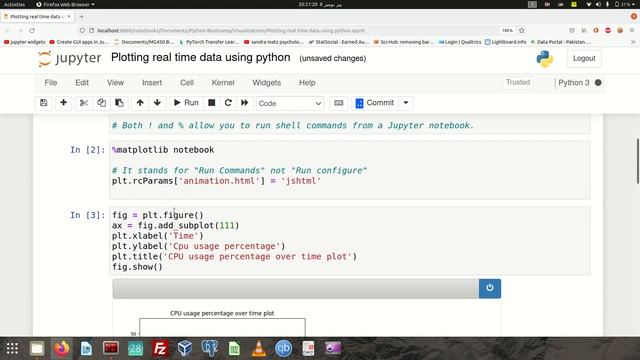Screen dimensions: 640x360
Task: Open Firefox application menu hamburger icon
Action: point(632,31)
